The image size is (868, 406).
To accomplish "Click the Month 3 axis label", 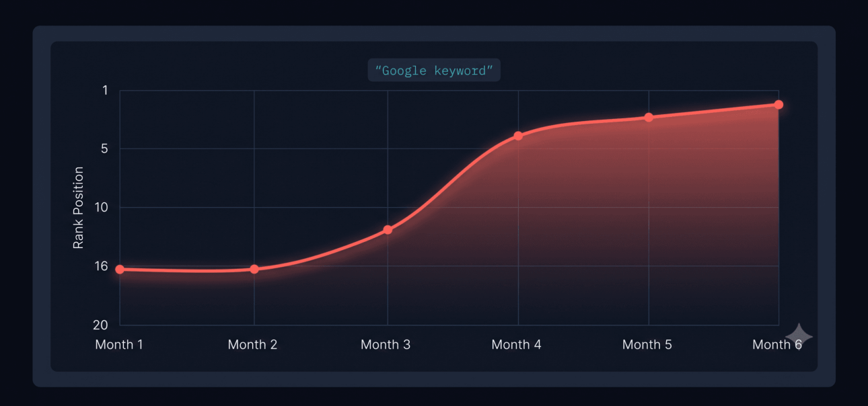I will tap(386, 345).
